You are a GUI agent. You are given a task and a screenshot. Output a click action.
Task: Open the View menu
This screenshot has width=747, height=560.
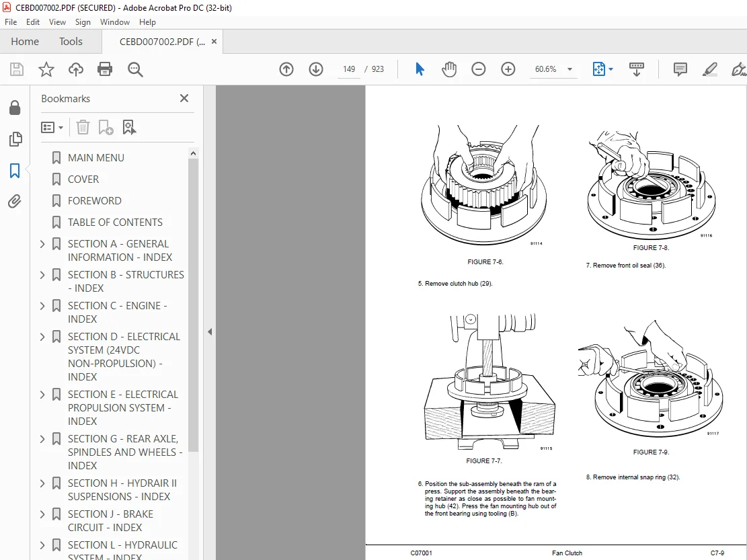click(x=57, y=22)
